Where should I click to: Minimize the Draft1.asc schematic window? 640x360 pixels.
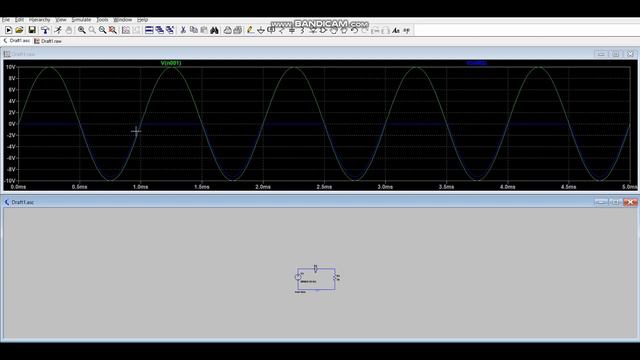[x=601, y=202]
